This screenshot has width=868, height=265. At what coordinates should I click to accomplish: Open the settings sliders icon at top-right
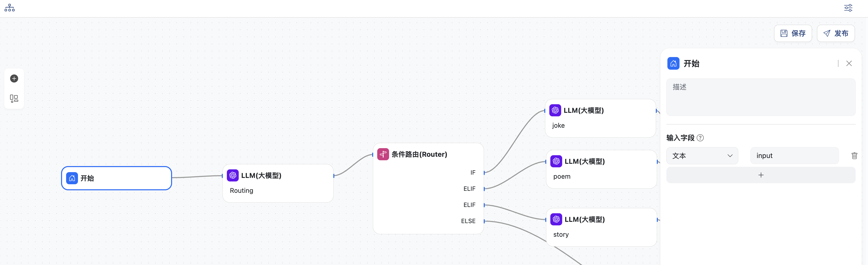[x=848, y=8]
